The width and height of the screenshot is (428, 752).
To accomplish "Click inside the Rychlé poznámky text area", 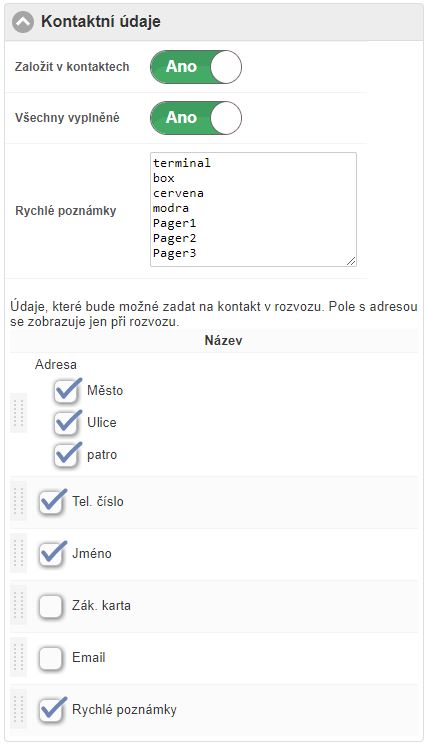I will pyautogui.click(x=253, y=210).
